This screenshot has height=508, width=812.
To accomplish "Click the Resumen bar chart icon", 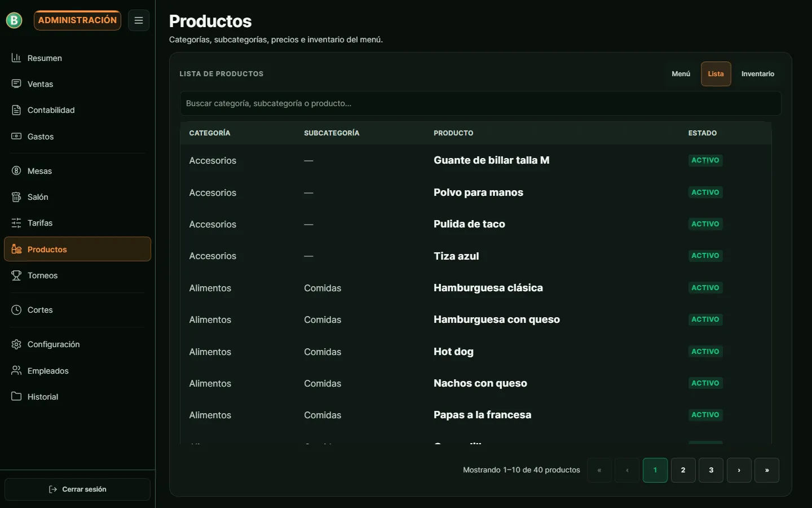I will pyautogui.click(x=16, y=58).
